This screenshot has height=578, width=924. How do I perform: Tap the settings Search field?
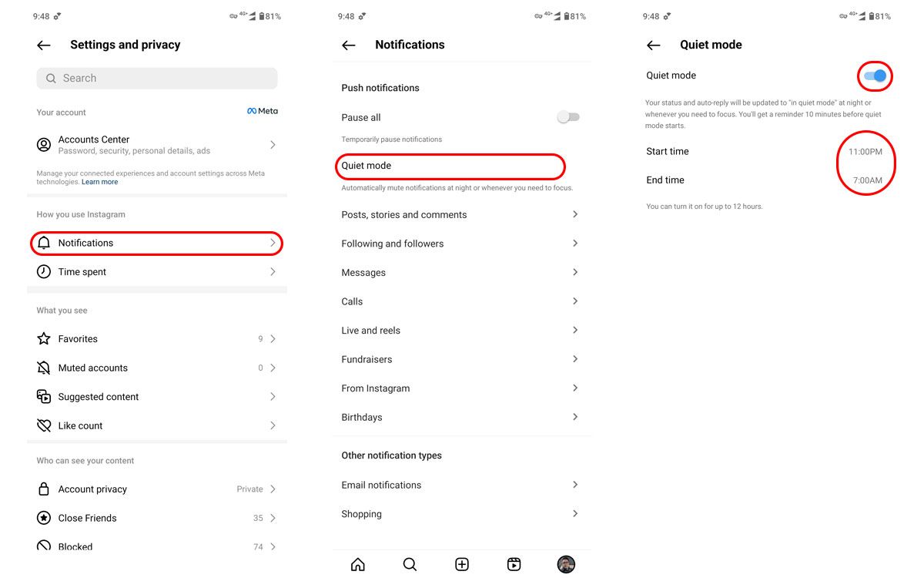coord(157,79)
